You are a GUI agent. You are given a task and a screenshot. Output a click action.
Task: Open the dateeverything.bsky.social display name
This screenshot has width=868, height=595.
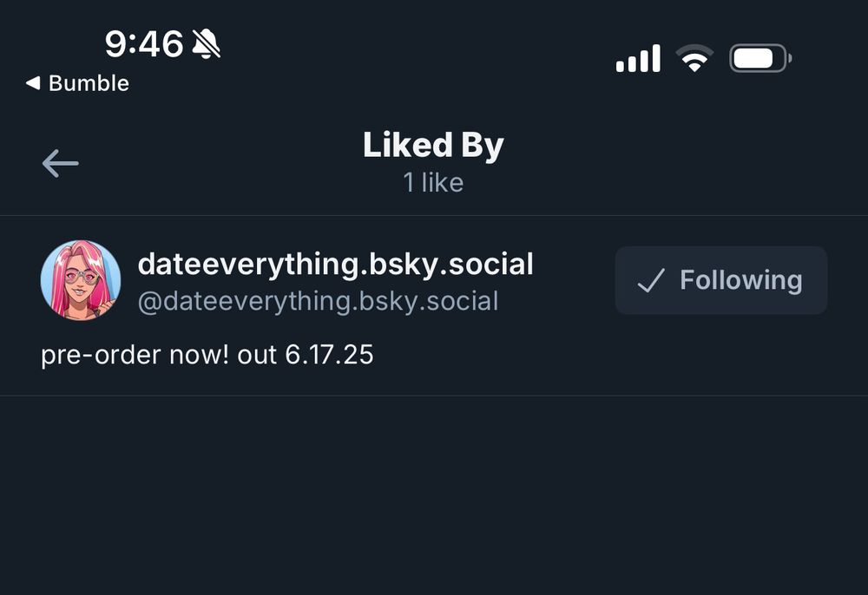click(335, 264)
